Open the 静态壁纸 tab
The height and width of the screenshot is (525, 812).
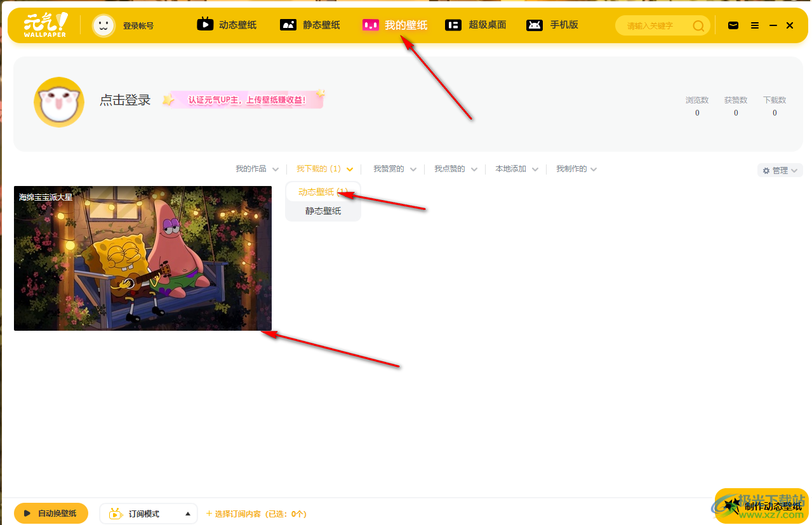click(310, 25)
